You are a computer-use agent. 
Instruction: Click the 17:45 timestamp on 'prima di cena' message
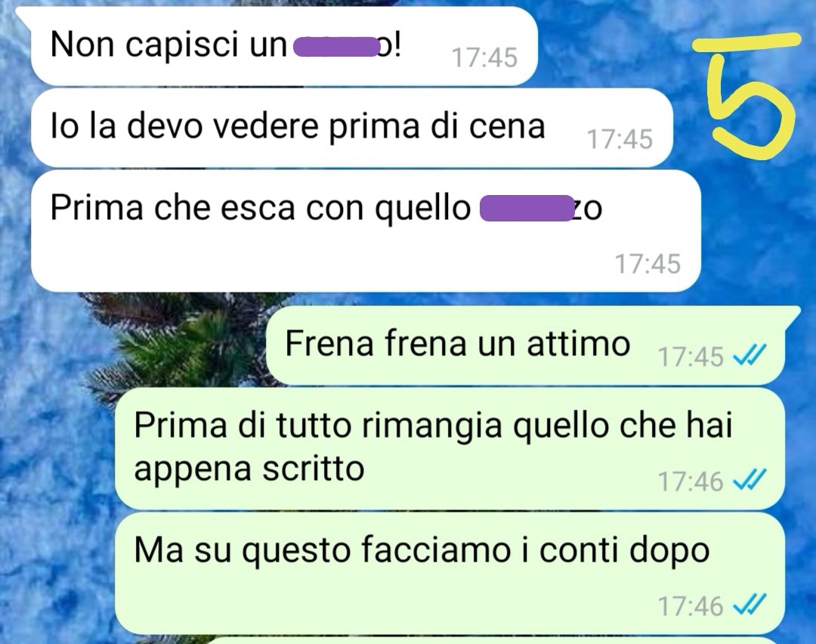620,139
